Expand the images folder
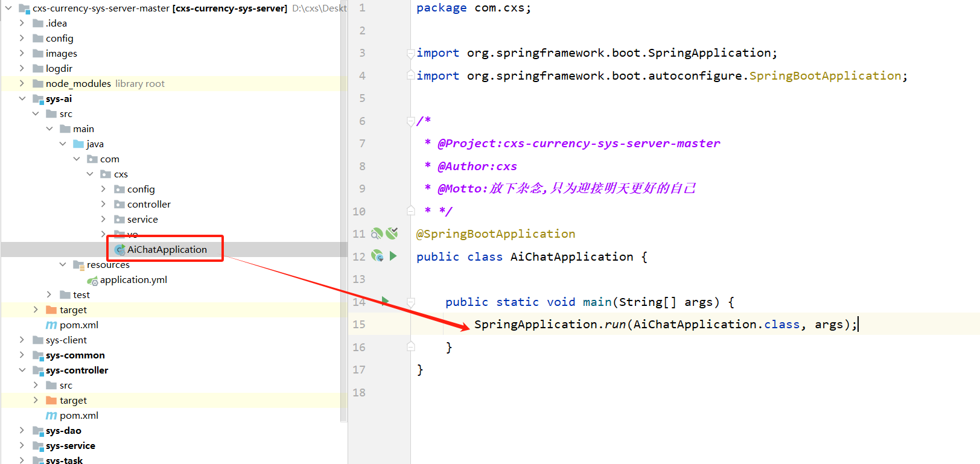 click(x=22, y=53)
